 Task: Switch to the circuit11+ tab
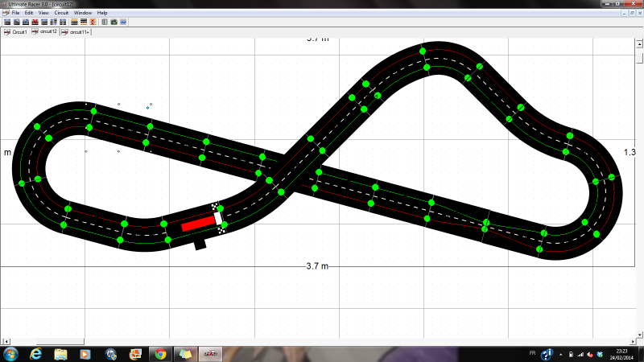(x=77, y=32)
